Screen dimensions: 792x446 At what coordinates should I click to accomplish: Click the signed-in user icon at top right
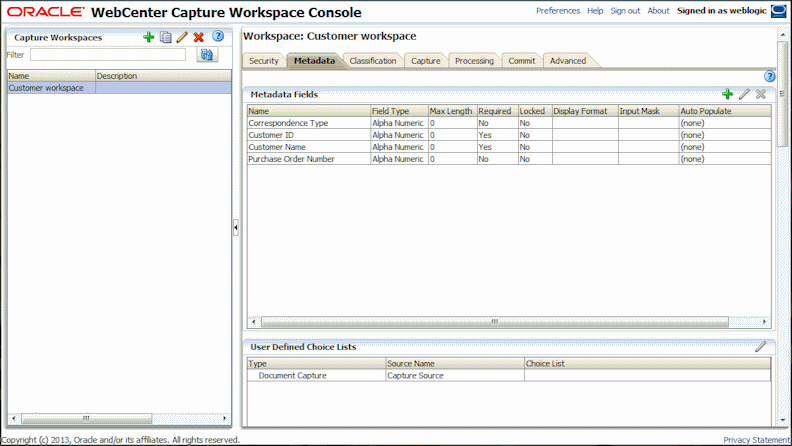(x=778, y=11)
